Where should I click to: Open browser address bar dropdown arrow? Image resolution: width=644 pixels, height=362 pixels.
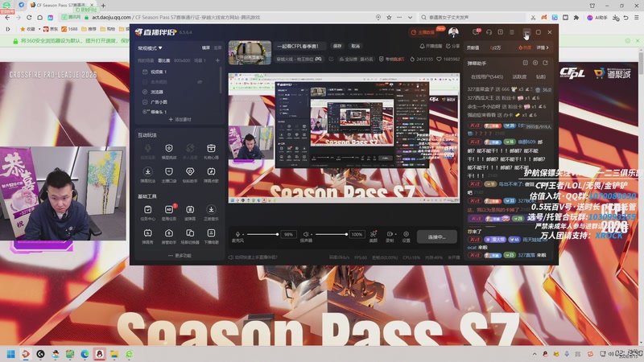point(410,17)
